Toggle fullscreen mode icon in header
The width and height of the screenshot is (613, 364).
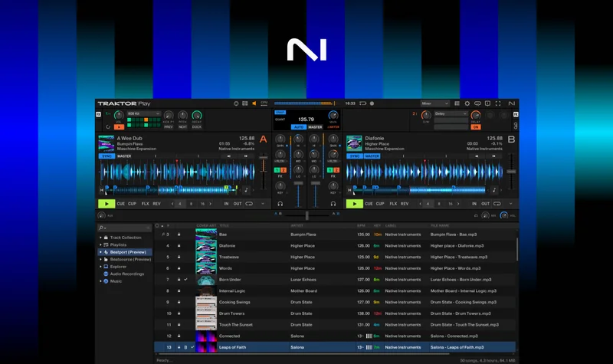(x=497, y=103)
